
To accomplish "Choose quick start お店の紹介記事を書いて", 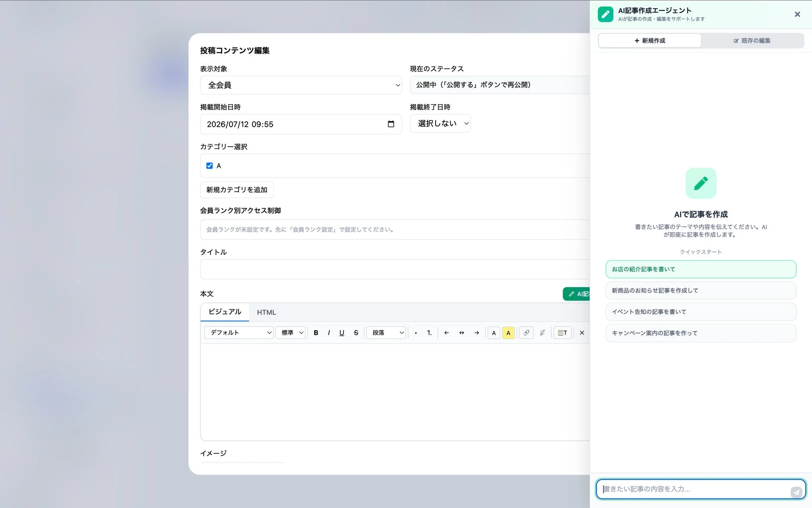I will [x=701, y=269].
